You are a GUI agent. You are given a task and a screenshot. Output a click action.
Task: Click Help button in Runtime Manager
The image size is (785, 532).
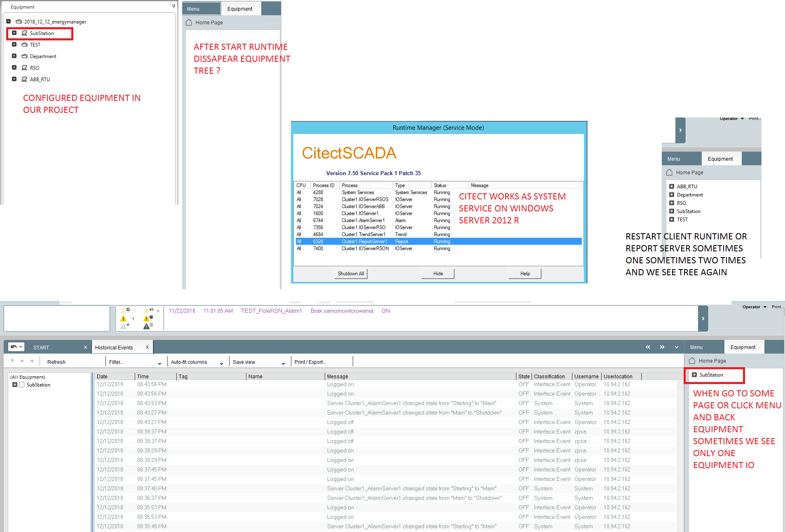point(525,274)
